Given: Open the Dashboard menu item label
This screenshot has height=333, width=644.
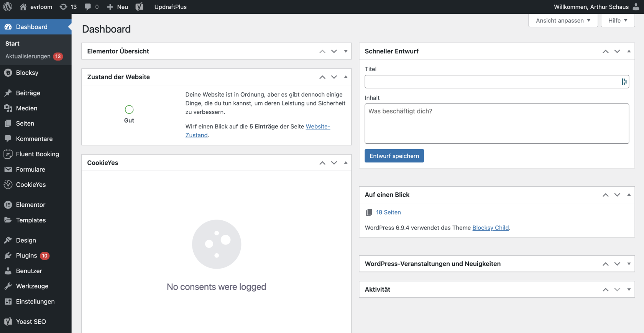Looking at the screenshot, I should coord(32,27).
